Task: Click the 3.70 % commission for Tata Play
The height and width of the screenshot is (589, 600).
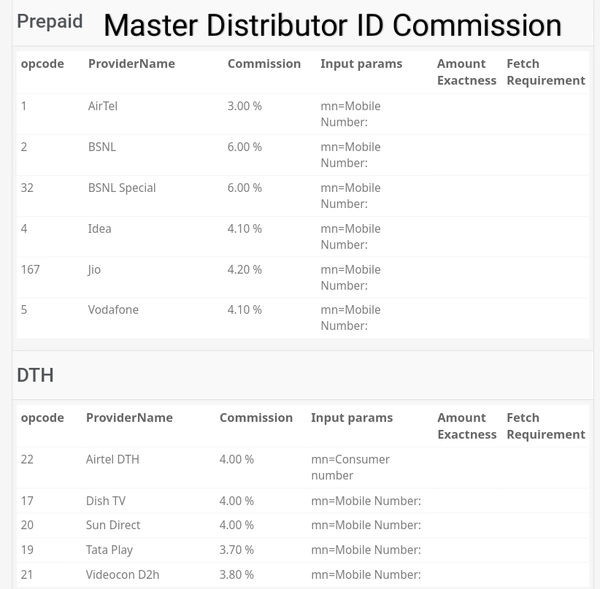Action: click(237, 550)
